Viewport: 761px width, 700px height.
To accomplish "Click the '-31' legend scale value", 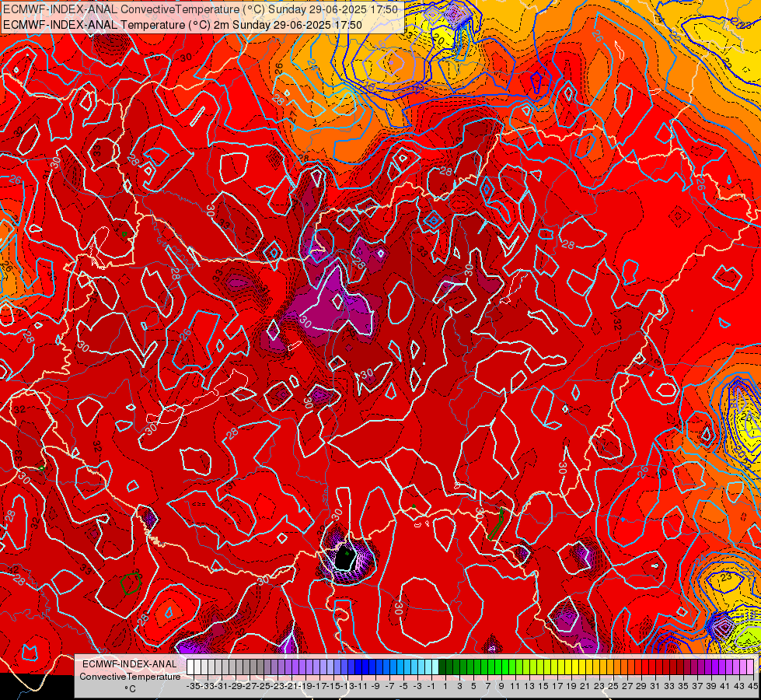I will [222, 686].
